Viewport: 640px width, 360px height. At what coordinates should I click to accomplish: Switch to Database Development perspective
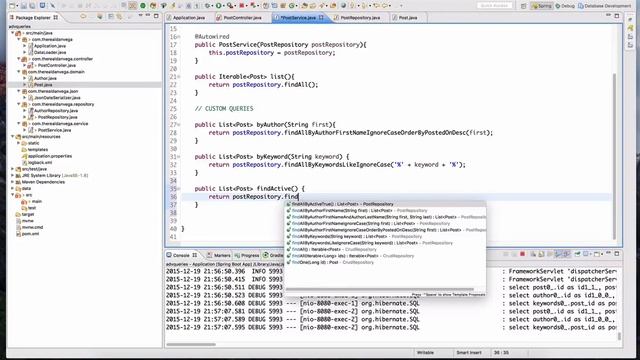(604, 6)
